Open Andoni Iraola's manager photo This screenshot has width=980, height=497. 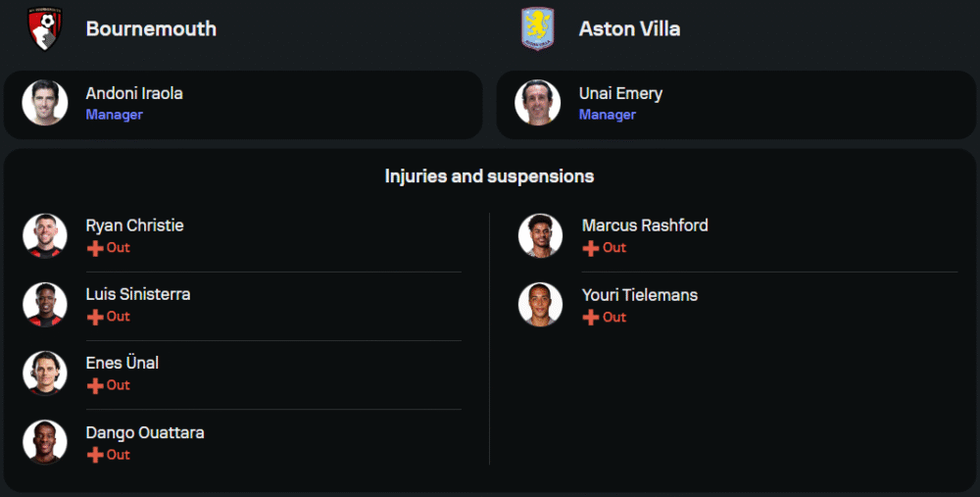point(45,103)
